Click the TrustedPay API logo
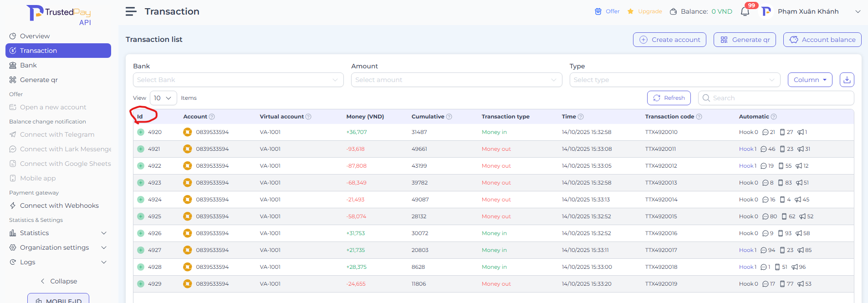Viewport: 868px width, 303px height. pos(59,15)
